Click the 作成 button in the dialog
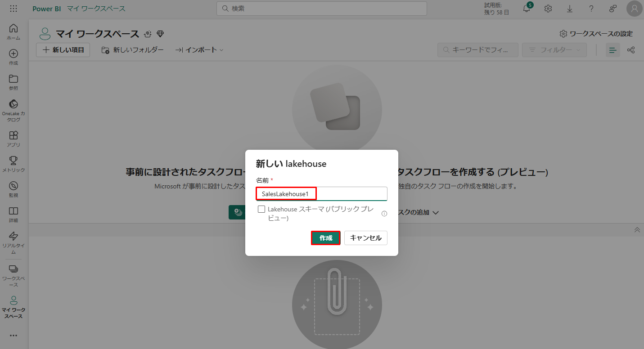644x349 pixels. (x=325, y=238)
